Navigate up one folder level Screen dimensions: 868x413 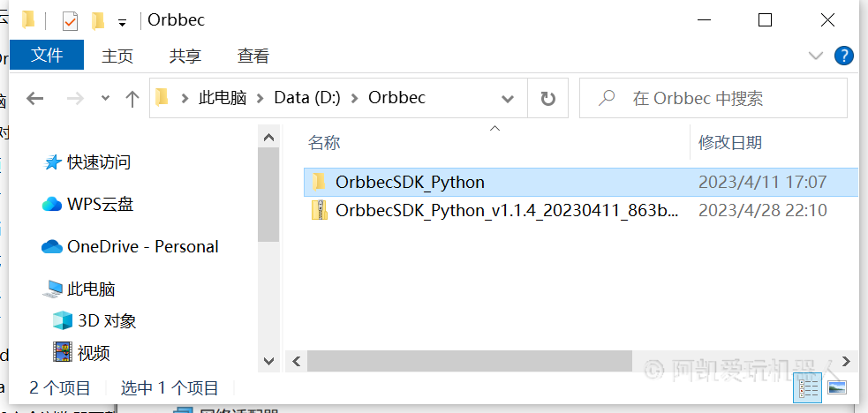132,99
